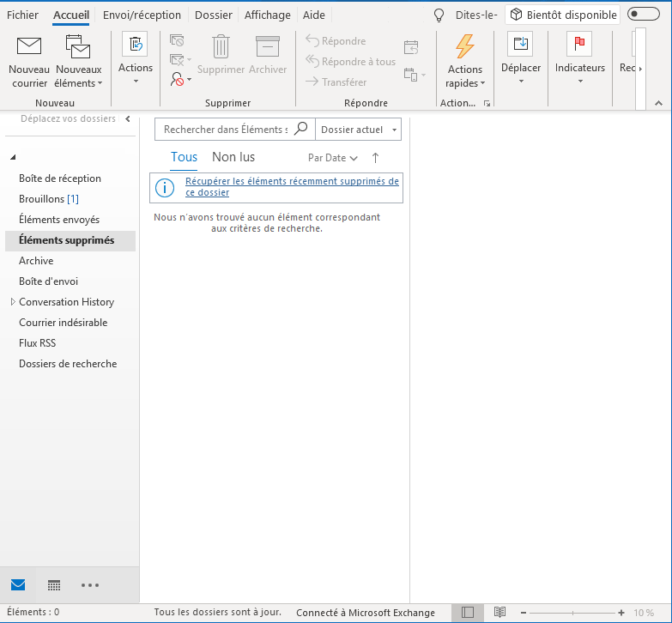The height and width of the screenshot is (623, 672).
Task: Click the Dites-le lightbulb icon
Action: 439,15
